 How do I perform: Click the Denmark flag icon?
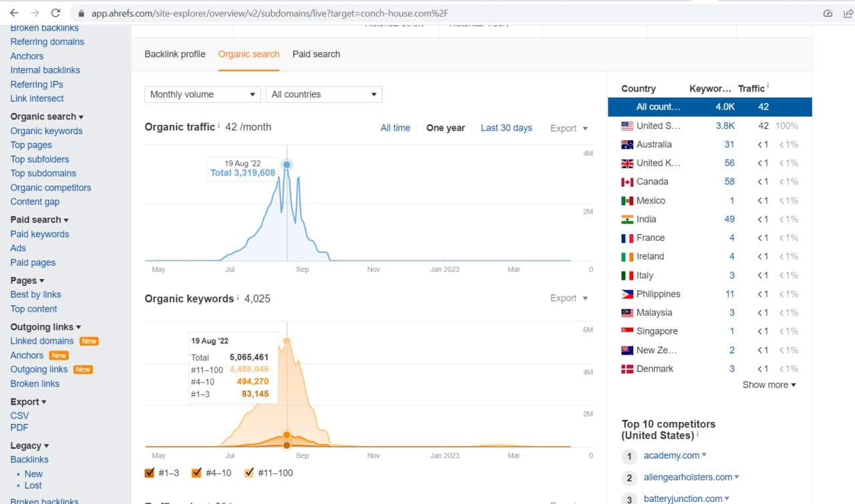pos(627,368)
